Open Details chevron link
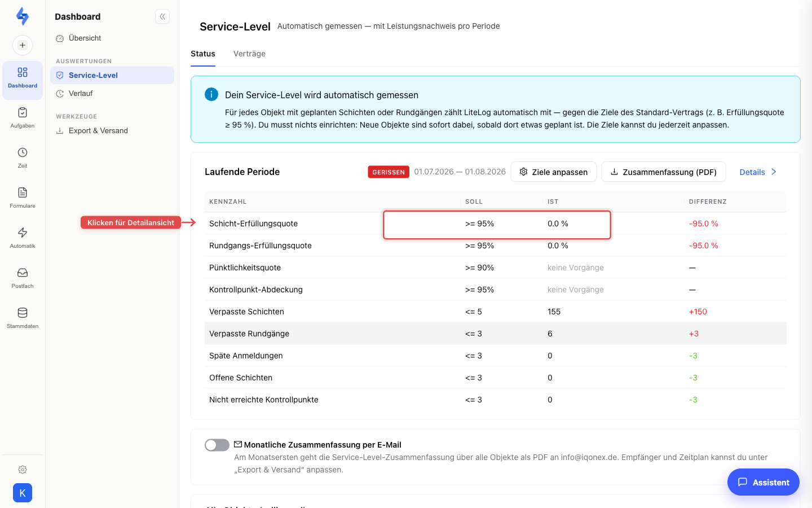This screenshot has width=812, height=508. pyautogui.click(x=758, y=172)
